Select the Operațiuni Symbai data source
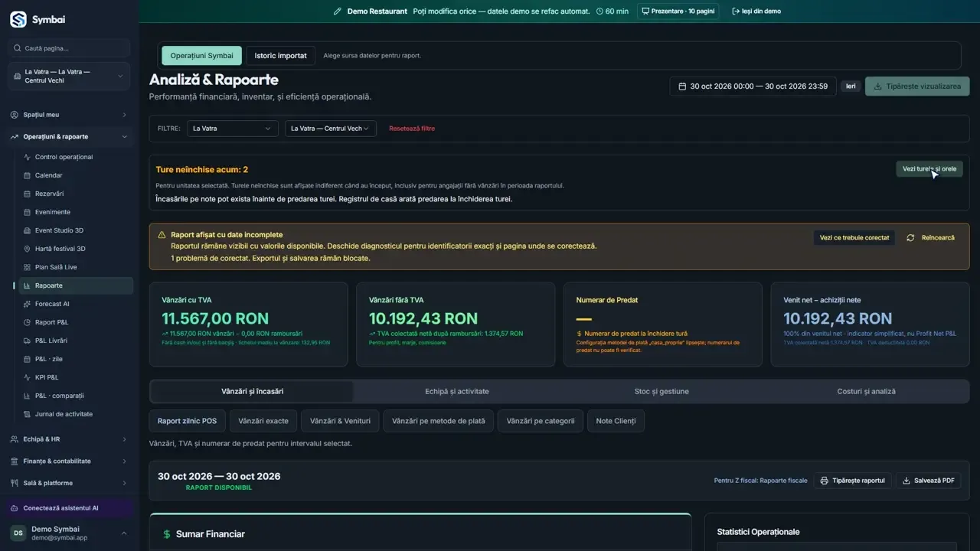 click(201, 56)
